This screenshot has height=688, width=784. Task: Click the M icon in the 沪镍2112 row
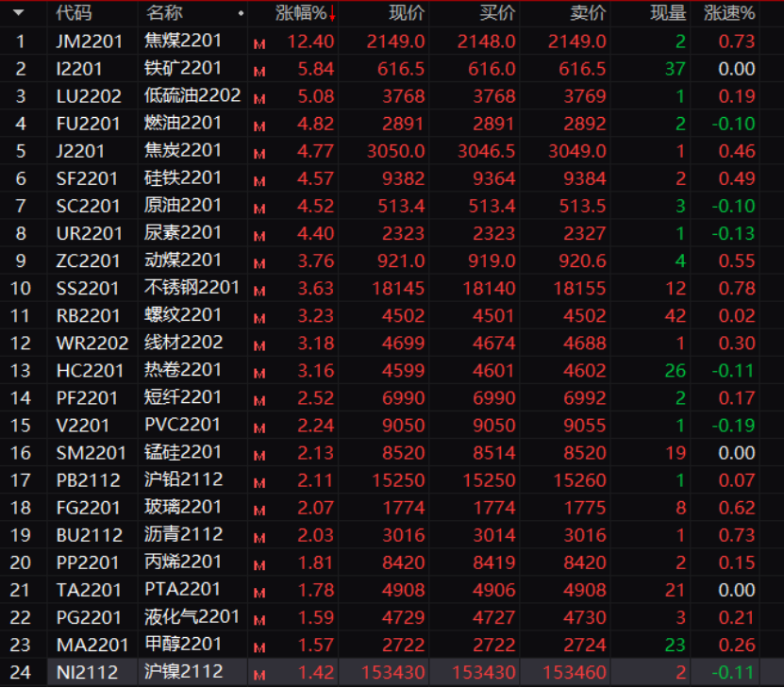[259, 674]
